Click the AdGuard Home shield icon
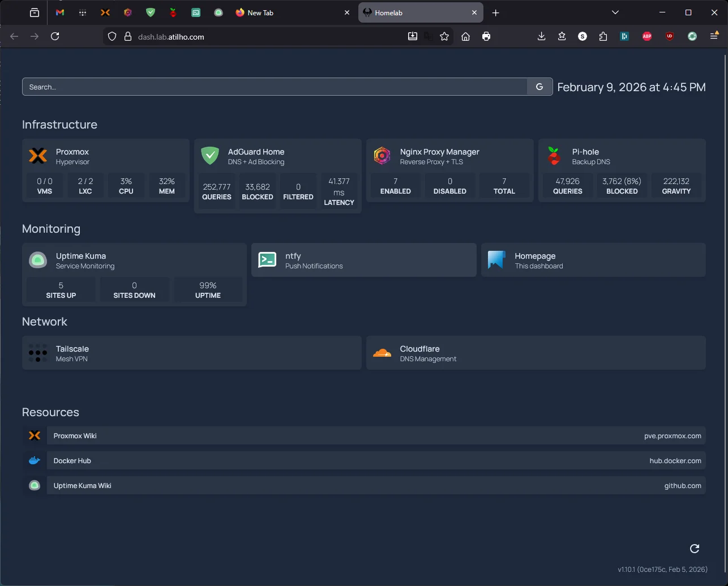The image size is (728, 586). (210, 156)
